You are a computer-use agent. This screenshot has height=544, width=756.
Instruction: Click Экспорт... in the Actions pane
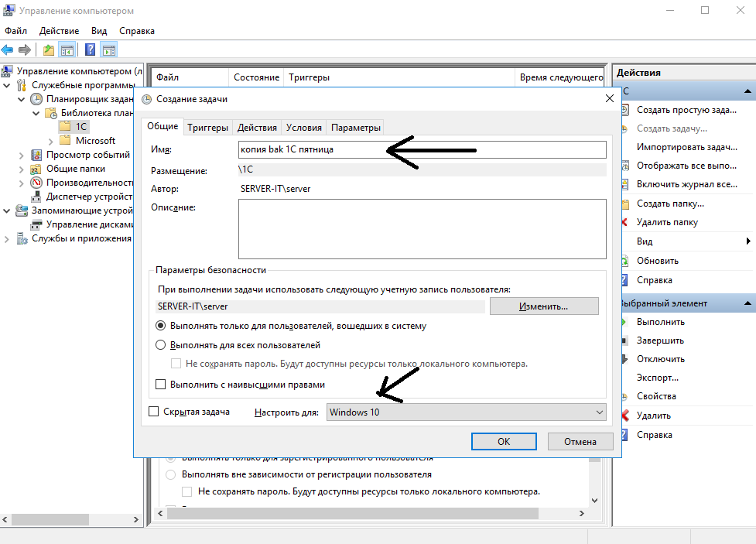click(657, 378)
